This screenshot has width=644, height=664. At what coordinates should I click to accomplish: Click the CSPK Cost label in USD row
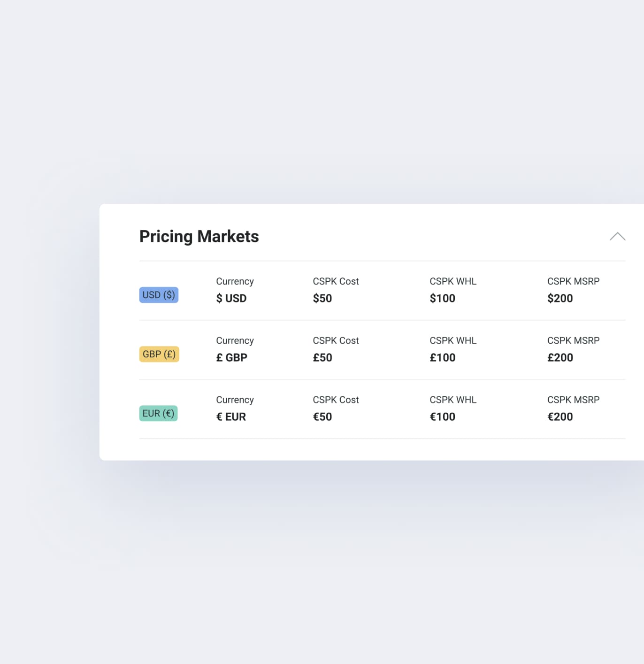pos(336,281)
